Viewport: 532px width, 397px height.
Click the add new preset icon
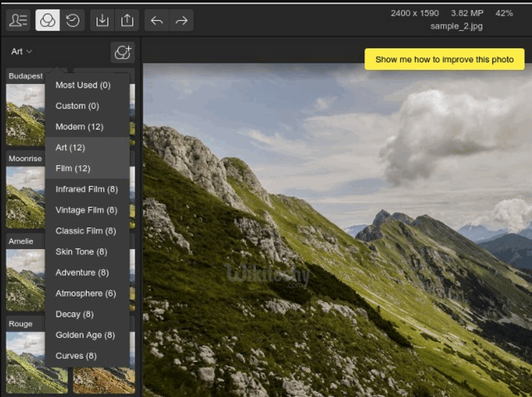pyautogui.click(x=123, y=52)
